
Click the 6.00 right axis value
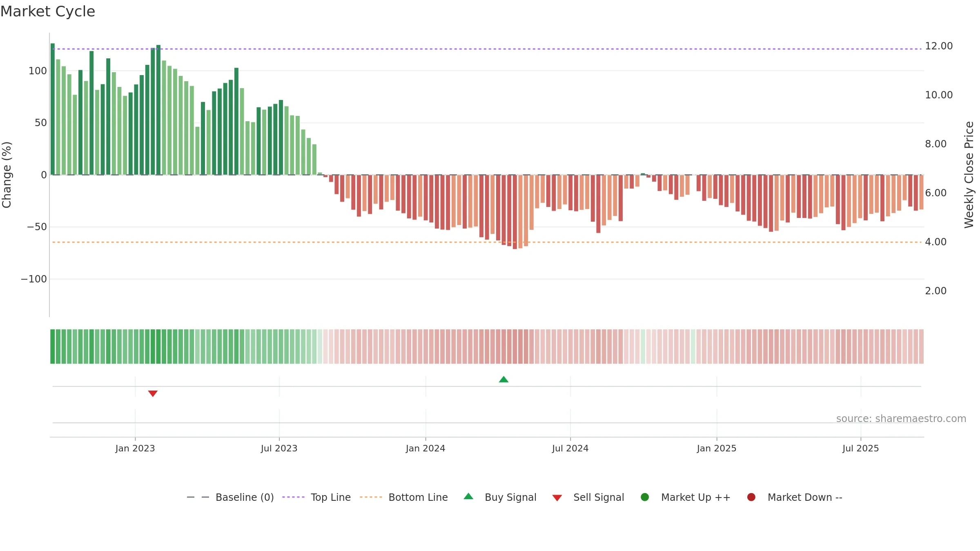tap(935, 193)
